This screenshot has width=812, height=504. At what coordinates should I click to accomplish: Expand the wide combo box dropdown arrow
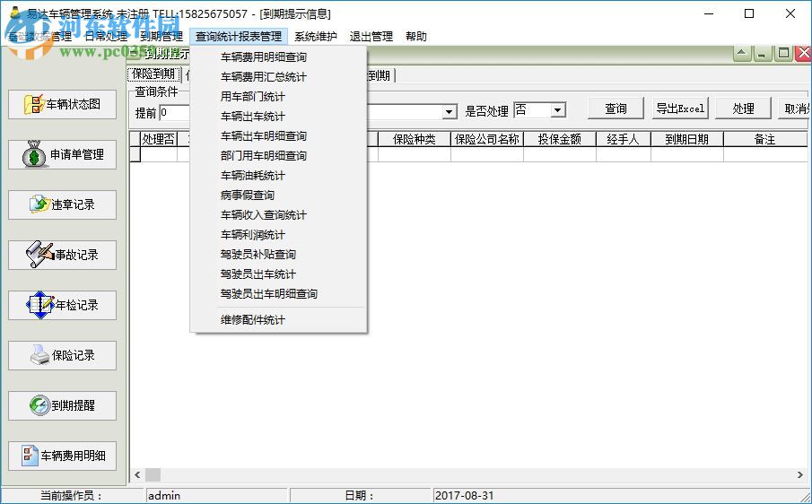(449, 112)
